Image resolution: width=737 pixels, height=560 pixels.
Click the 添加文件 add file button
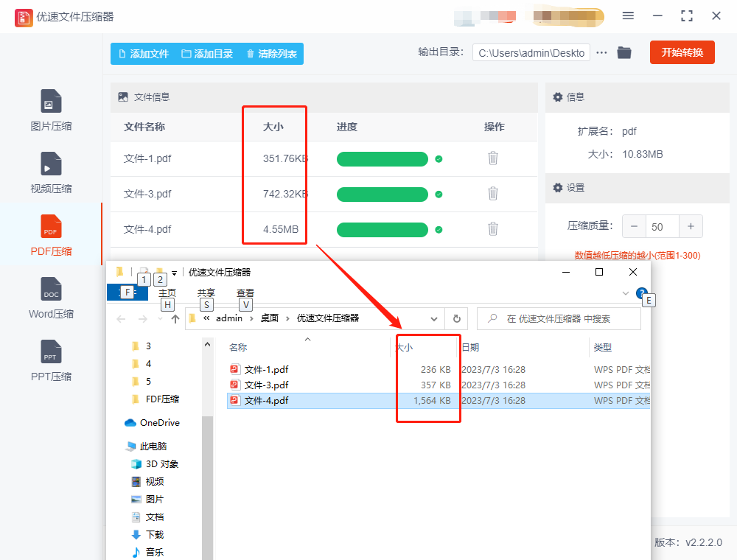pos(144,54)
